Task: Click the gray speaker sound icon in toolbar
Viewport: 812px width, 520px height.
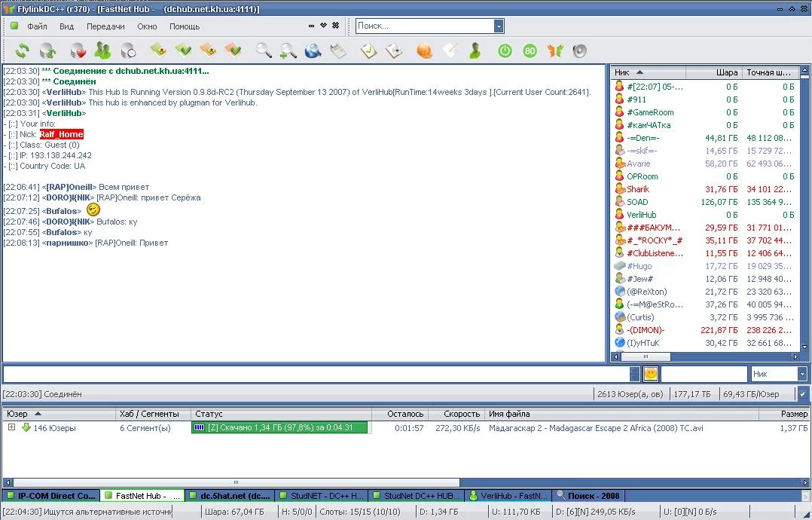Action: (x=579, y=50)
